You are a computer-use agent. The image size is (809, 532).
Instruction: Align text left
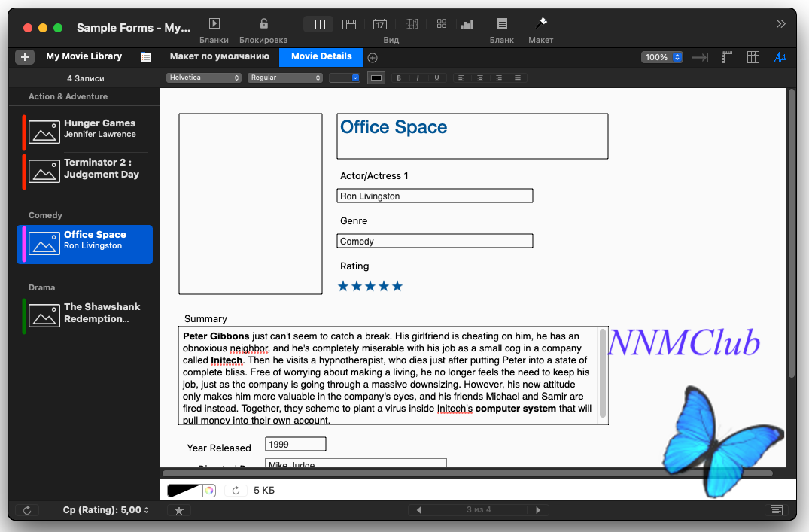point(461,78)
